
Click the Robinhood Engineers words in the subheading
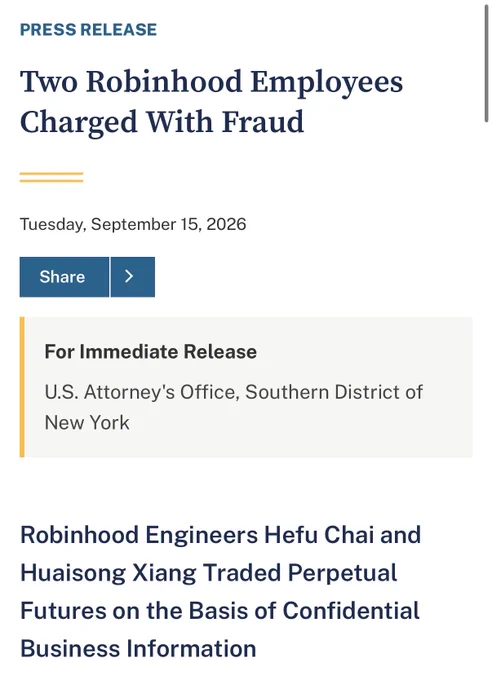click(139, 534)
